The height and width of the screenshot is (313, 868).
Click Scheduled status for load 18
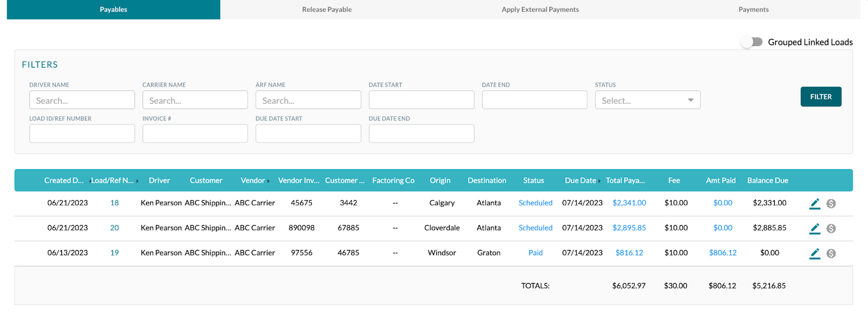tap(535, 203)
